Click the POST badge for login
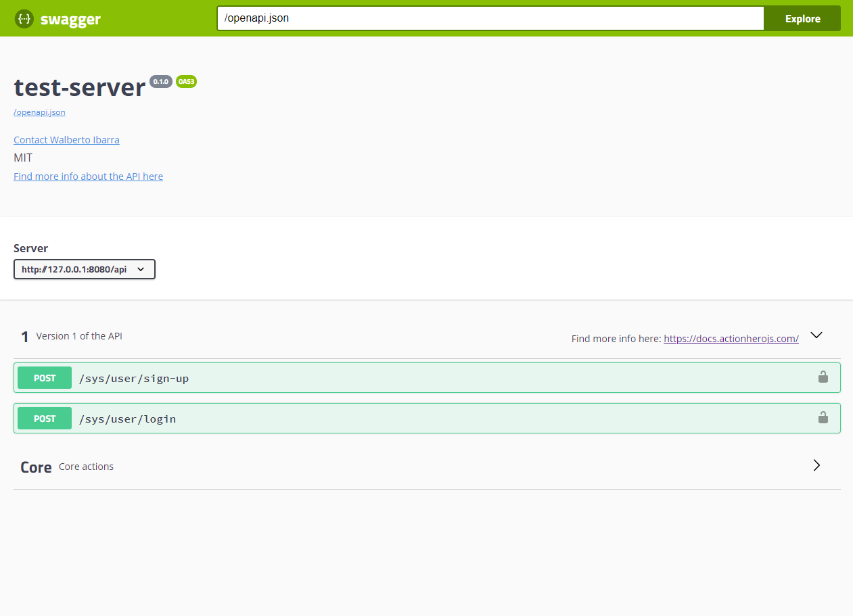 pyautogui.click(x=45, y=419)
